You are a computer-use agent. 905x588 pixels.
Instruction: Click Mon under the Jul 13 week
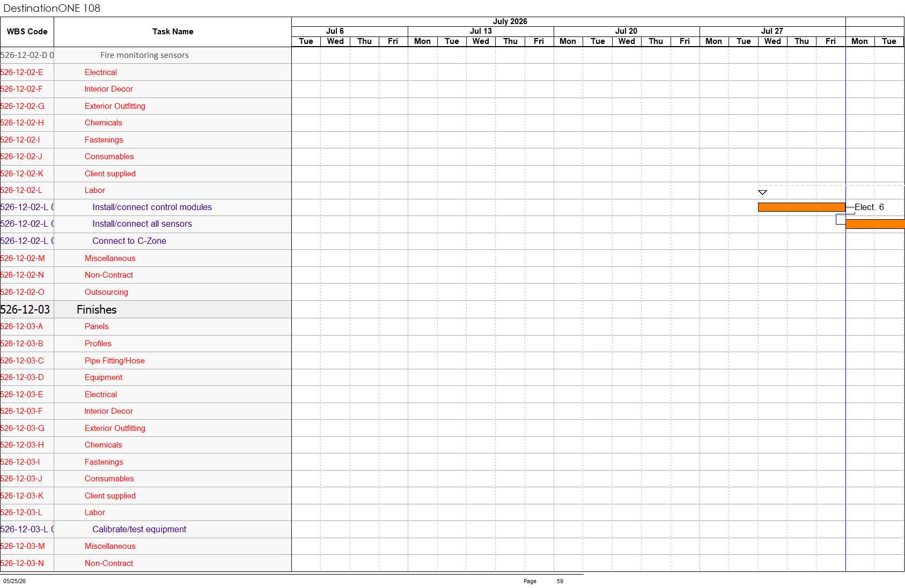[422, 41]
